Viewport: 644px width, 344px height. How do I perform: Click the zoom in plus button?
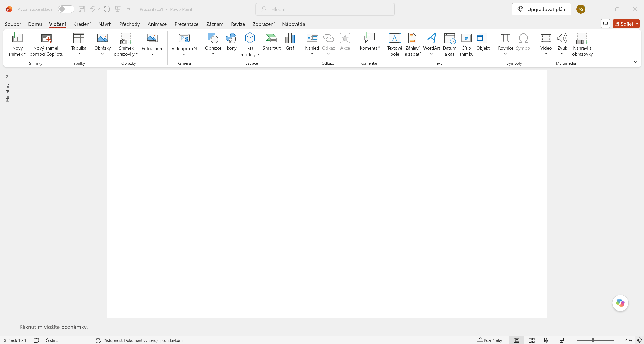[617, 340]
